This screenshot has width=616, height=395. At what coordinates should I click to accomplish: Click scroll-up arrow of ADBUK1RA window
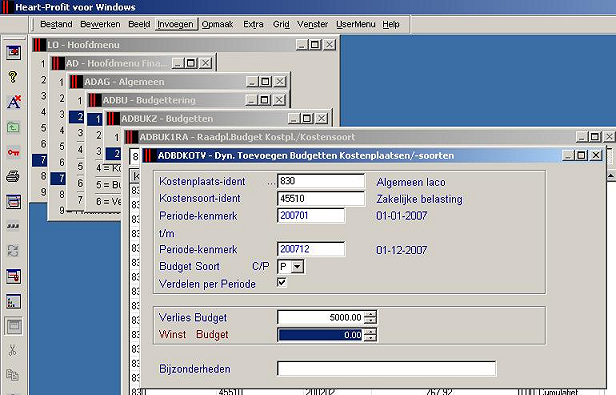(611, 176)
